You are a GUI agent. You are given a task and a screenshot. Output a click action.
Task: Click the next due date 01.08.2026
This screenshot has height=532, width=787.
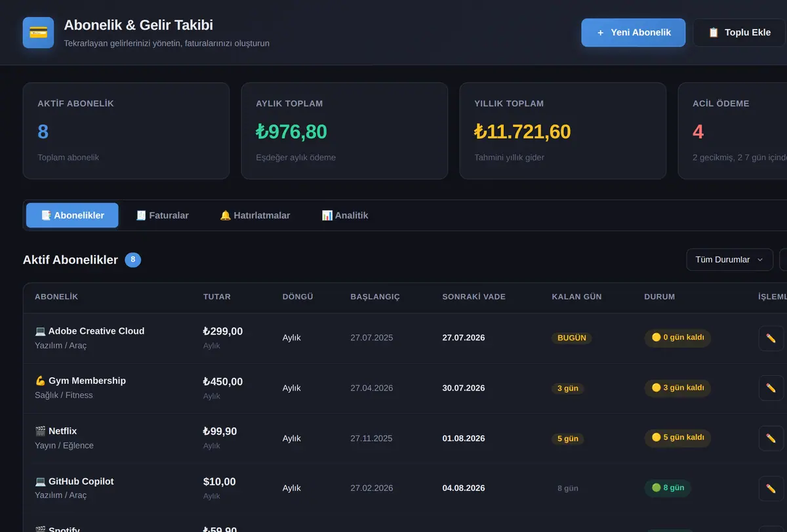point(464,438)
